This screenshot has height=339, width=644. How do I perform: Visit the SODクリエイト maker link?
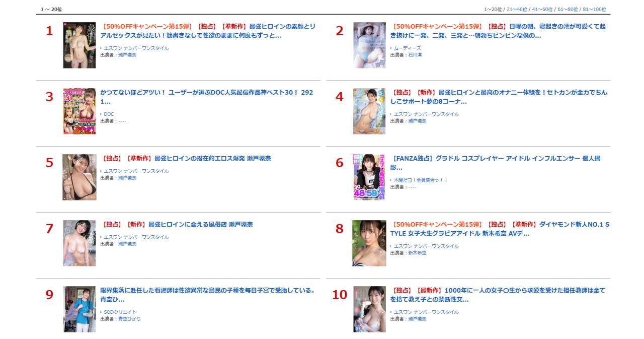[120, 312]
